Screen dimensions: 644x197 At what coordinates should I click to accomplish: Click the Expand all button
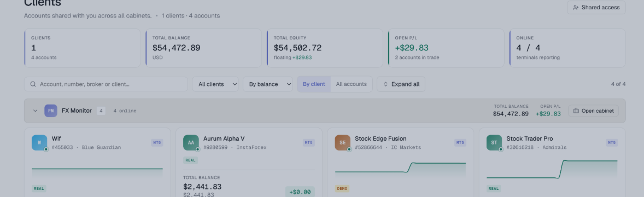(401, 84)
